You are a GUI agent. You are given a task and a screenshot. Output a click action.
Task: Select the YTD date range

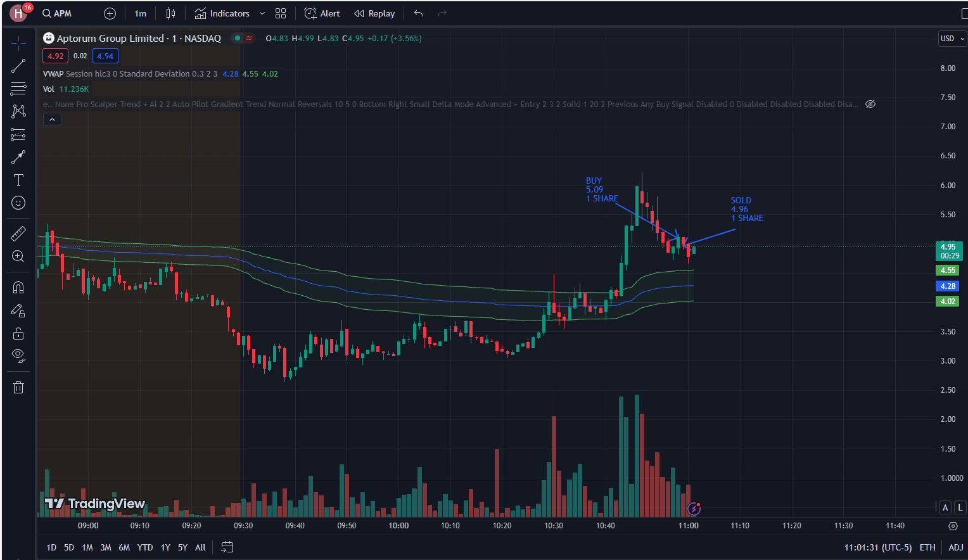pyautogui.click(x=145, y=547)
